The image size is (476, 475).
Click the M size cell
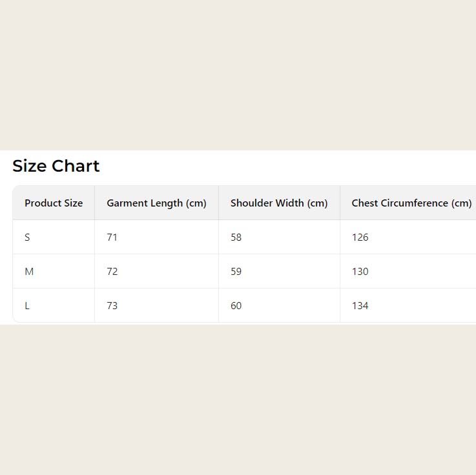29,272
